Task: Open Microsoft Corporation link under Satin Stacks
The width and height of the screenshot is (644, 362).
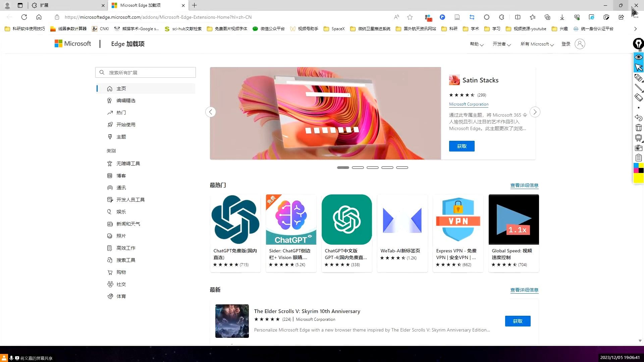Action: click(x=469, y=104)
